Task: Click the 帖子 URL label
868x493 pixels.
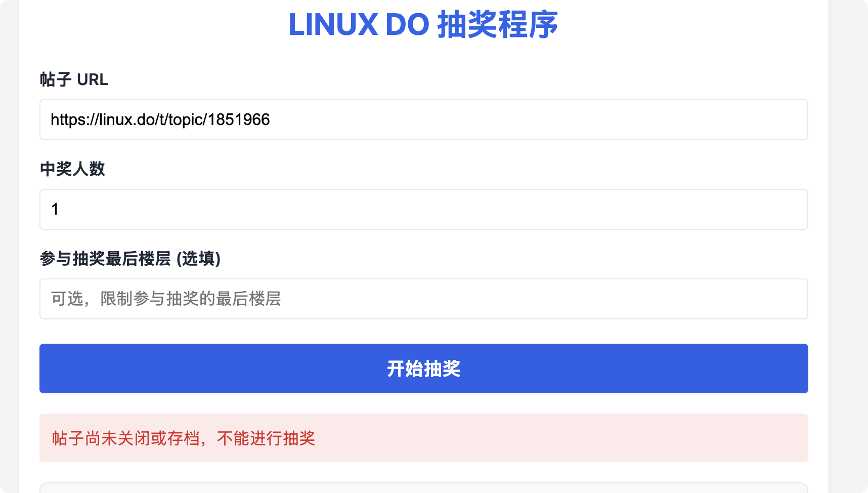Action: 74,79
